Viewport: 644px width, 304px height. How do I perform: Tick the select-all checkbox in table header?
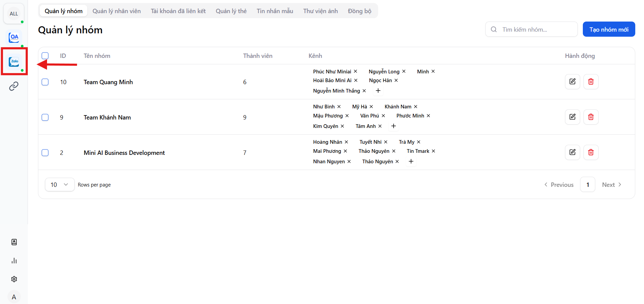(45, 56)
